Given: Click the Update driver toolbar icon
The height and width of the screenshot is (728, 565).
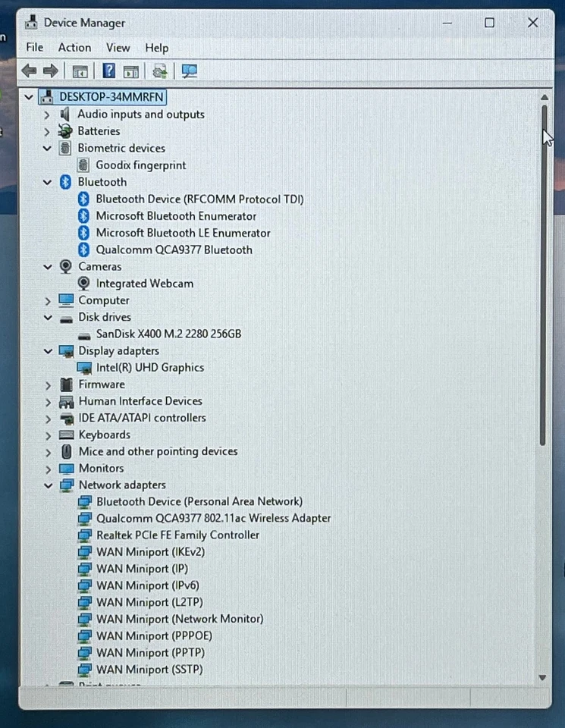Looking at the screenshot, I should coord(160,71).
